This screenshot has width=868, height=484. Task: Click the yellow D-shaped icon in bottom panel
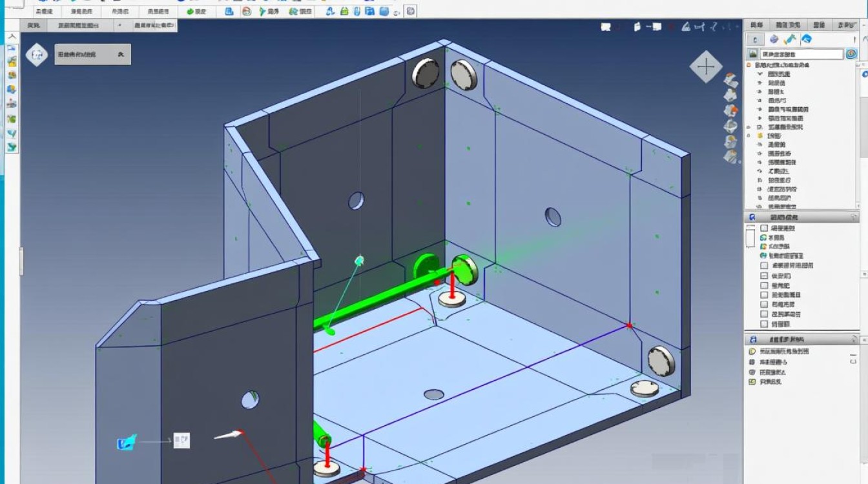point(752,352)
